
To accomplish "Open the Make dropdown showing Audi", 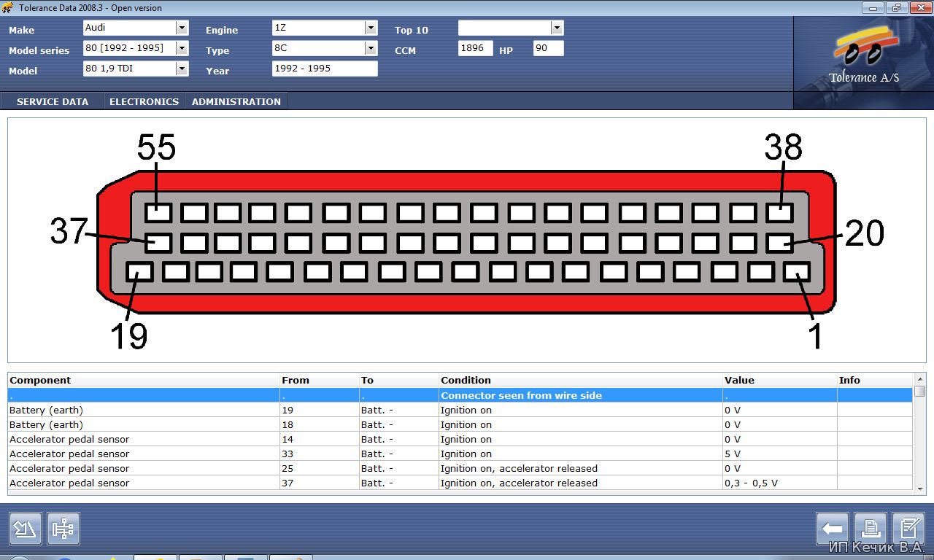I will coord(182,28).
